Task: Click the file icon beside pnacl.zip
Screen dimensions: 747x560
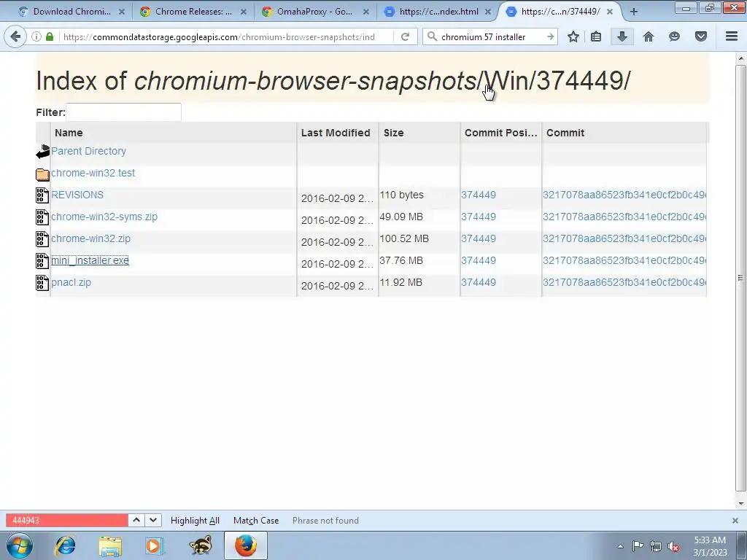Action: click(42, 283)
